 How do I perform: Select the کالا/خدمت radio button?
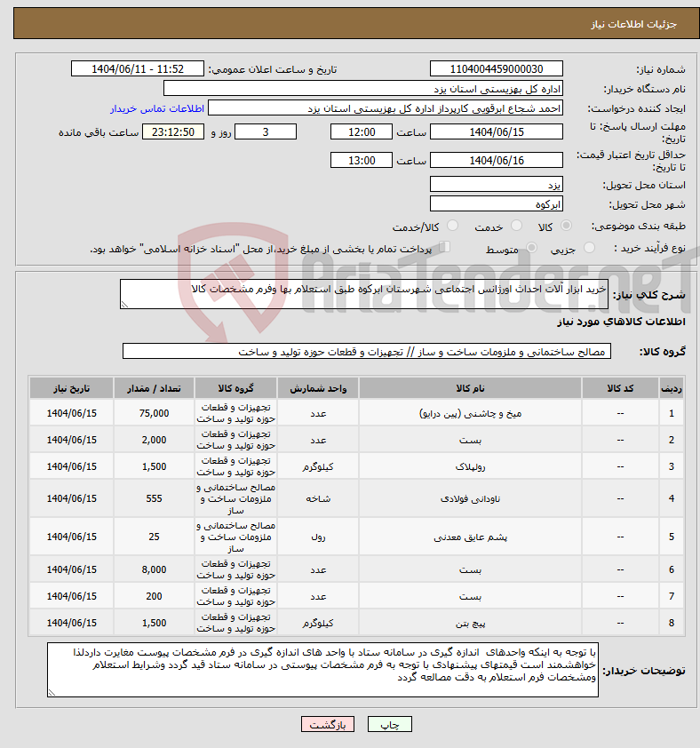[x=452, y=226]
